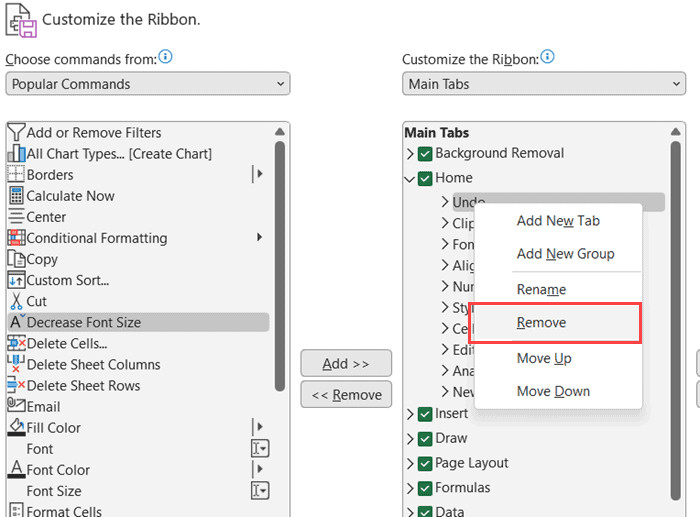The image size is (700, 517).
Task: Disable the Page Layout tab checkbox
Action: coord(425,463)
